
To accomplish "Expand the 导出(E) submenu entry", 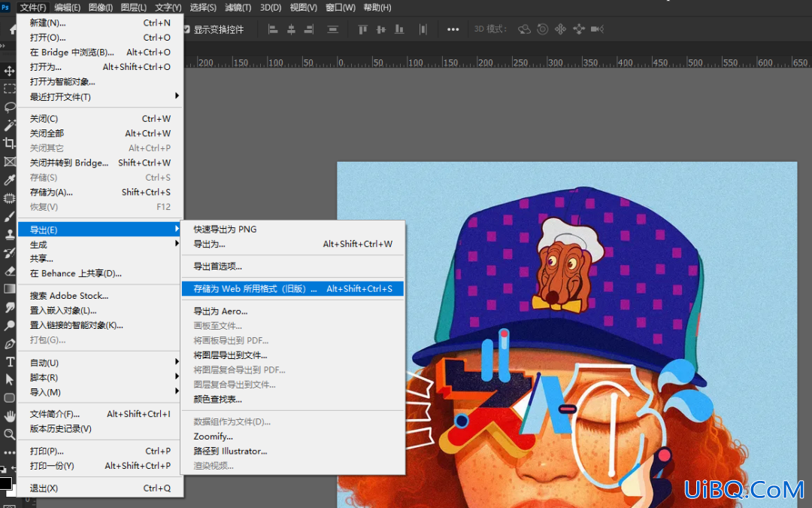I will click(x=101, y=230).
